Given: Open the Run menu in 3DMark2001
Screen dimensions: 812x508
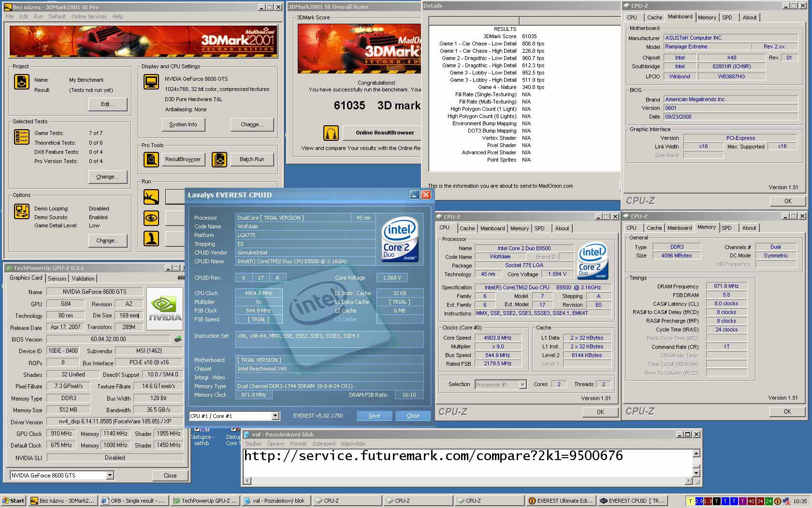Looking at the screenshot, I should 38,16.
